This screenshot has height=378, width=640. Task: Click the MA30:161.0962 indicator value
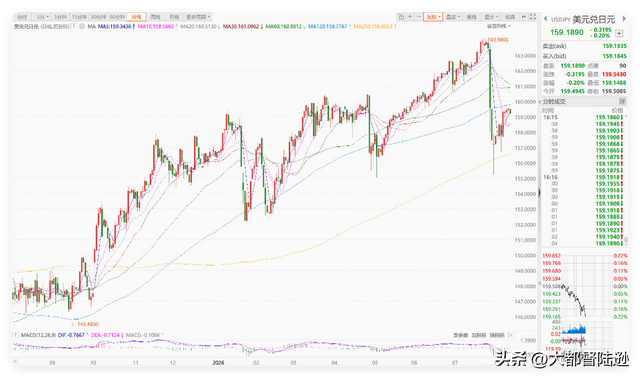242,27
